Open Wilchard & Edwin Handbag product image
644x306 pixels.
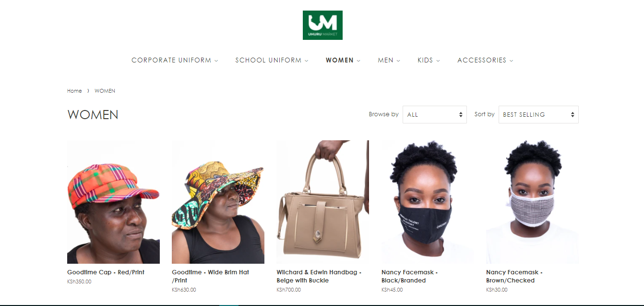pos(322,202)
